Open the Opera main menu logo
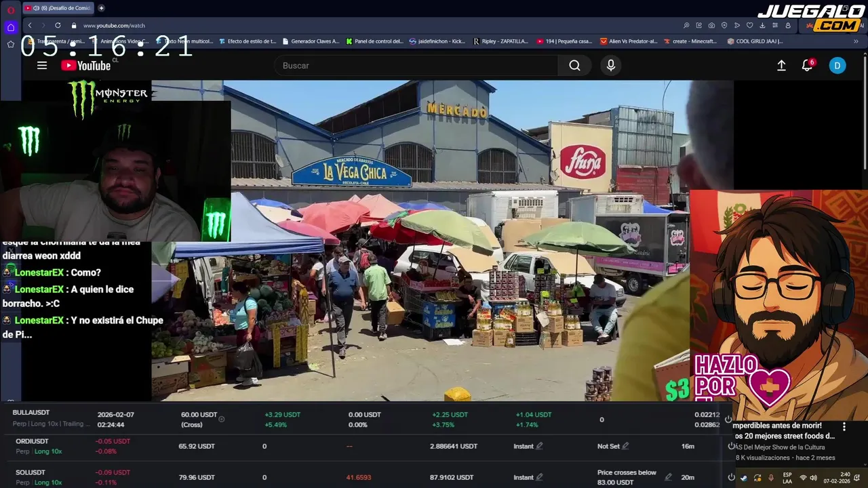Image resolution: width=868 pixels, height=488 pixels. coord(10,9)
